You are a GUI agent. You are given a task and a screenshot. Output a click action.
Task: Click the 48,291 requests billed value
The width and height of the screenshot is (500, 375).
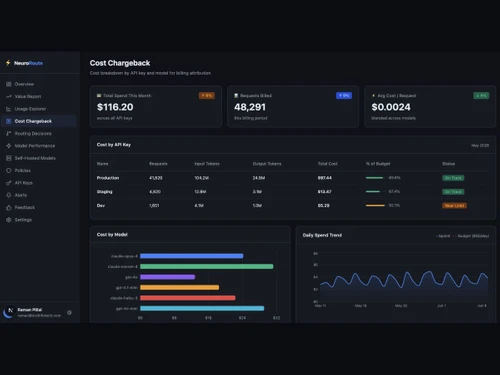coord(250,107)
